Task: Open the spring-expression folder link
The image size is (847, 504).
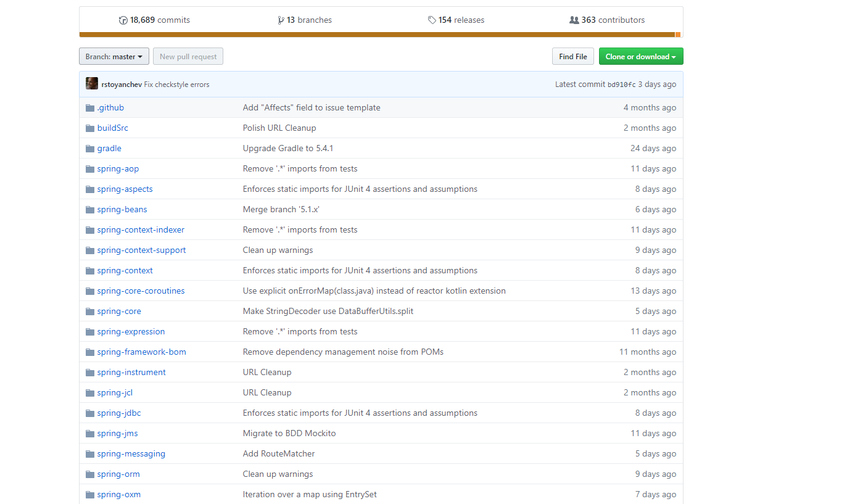Action: tap(131, 332)
